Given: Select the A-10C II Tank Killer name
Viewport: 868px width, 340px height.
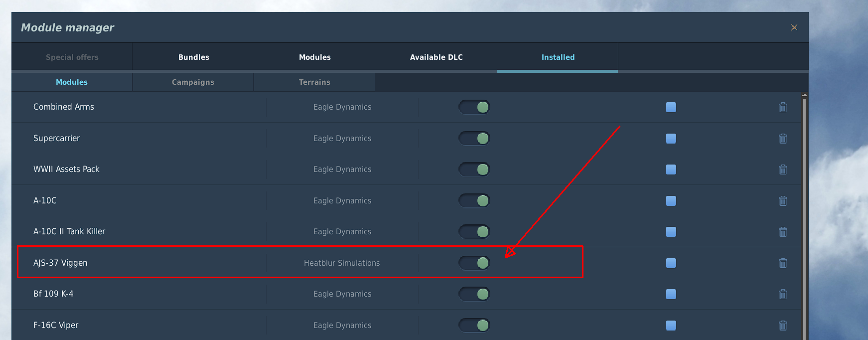Looking at the screenshot, I should click(69, 231).
